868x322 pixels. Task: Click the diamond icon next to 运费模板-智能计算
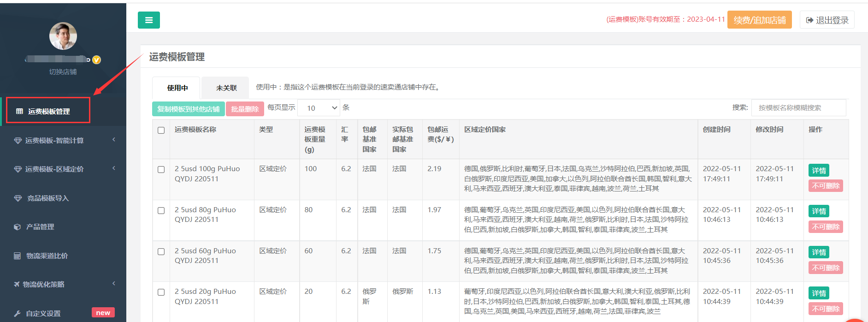[x=18, y=141]
